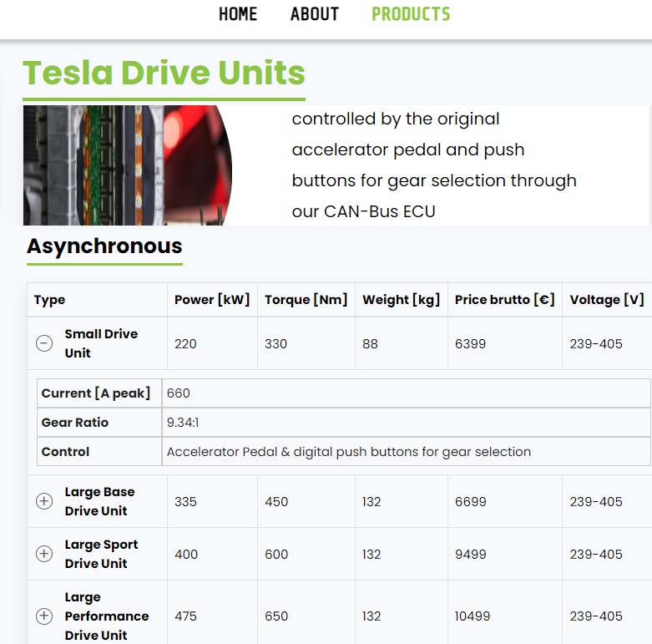Screen dimensions: 652x644
Task: Click the Current [A peak] detail label
Action: pos(96,393)
